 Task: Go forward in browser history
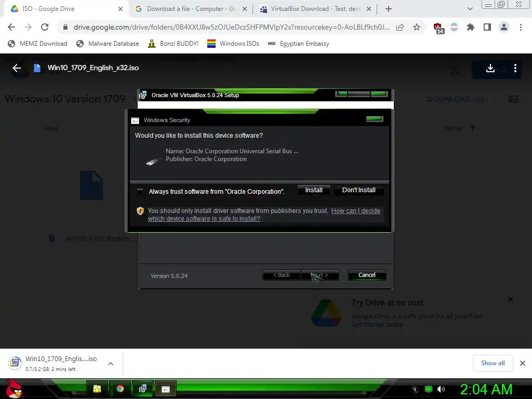coord(28,27)
